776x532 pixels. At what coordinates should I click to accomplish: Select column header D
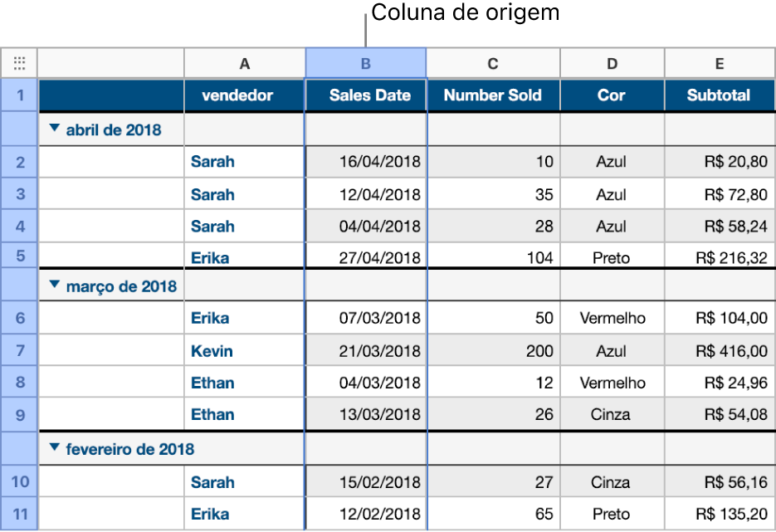click(612, 62)
